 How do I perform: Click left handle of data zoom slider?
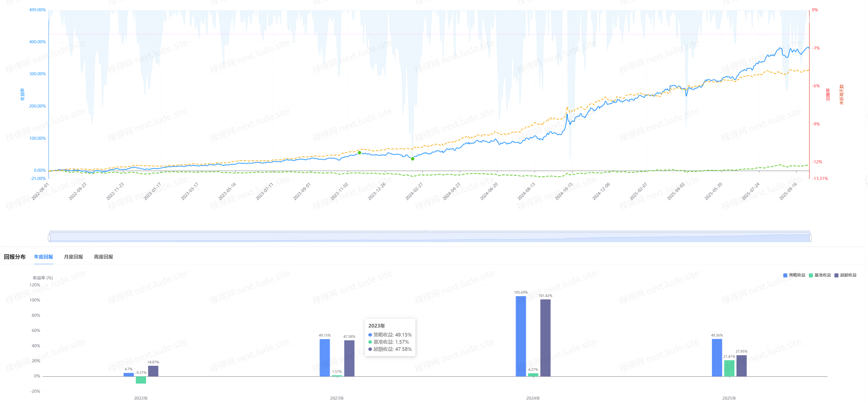(50, 238)
